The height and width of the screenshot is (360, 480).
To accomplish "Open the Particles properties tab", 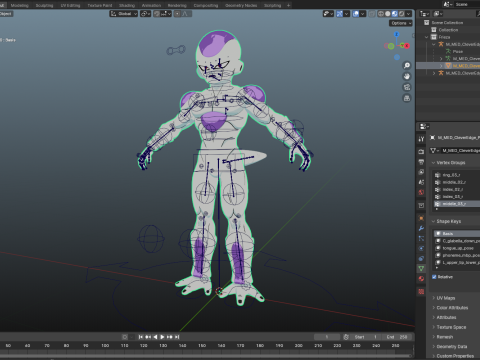I will point(421,238).
